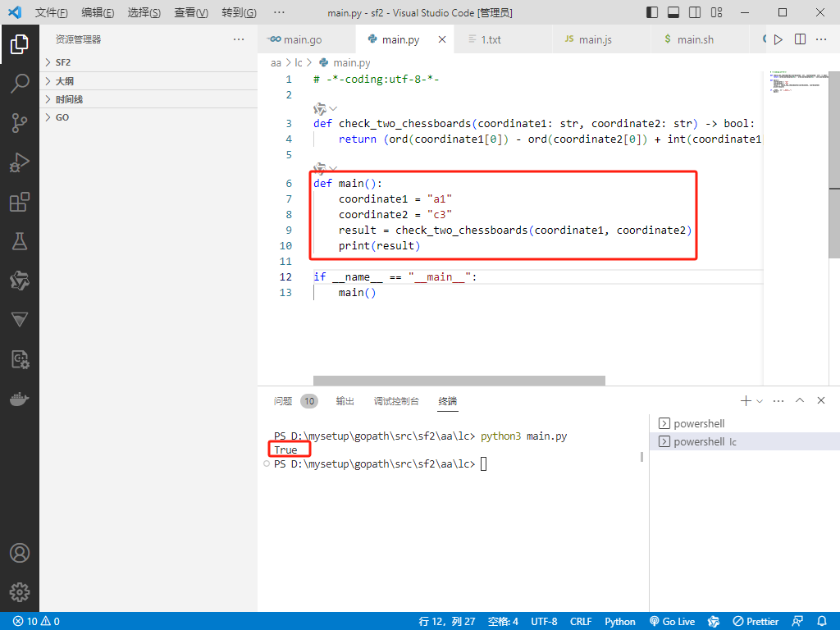Open the 调试控制台 debug console tab
The image size is (840, 630).
[396, 401]
